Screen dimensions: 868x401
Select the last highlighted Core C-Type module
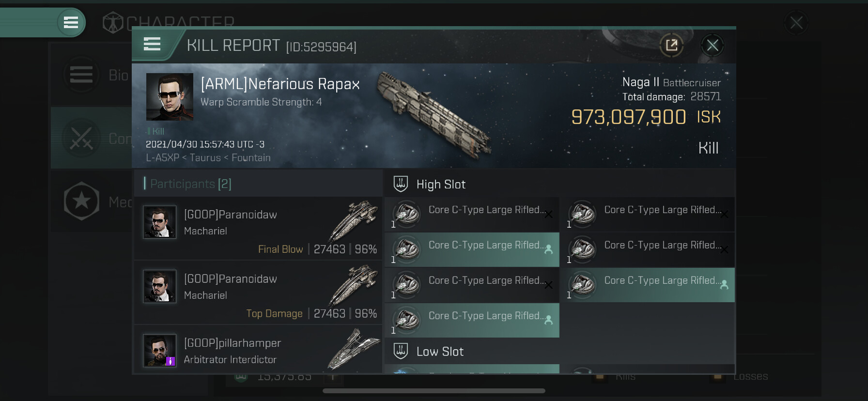pos(472,321)
